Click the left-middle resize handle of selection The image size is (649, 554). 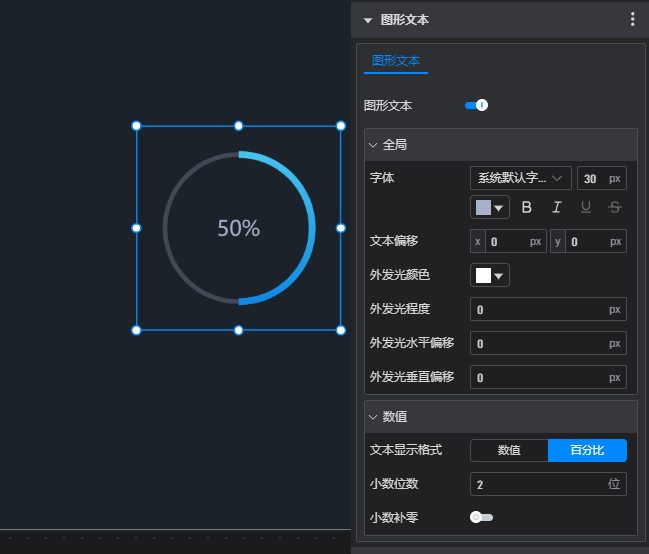[x=136, y=228]
